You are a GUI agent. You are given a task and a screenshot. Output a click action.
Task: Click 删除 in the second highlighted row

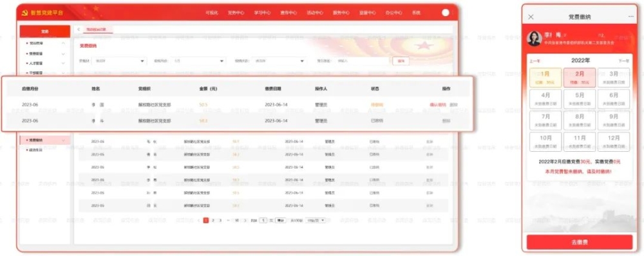tap(446, 121)
